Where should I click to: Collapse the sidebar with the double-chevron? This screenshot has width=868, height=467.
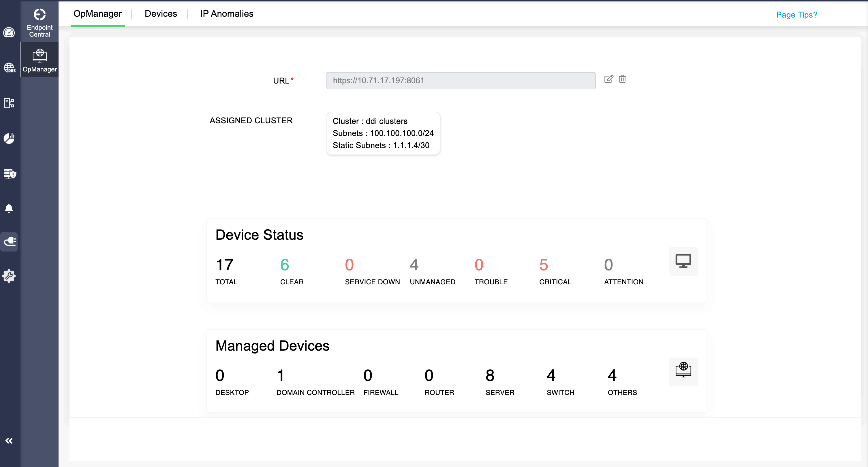[x=9, y=441]
